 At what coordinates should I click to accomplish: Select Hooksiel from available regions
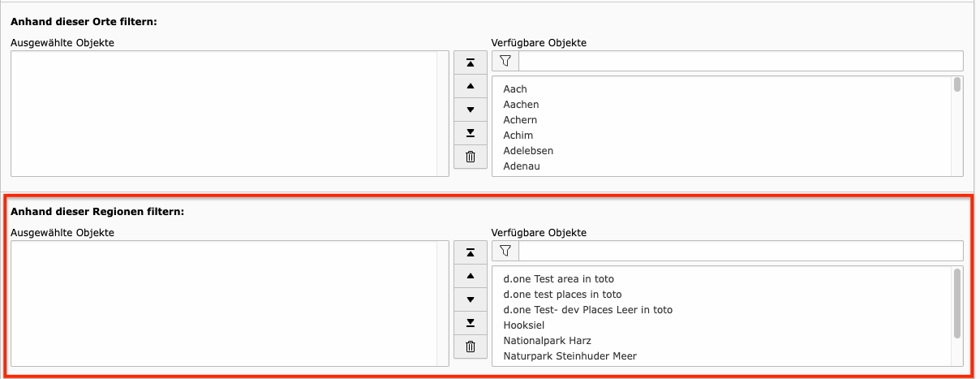click(x=523, y=325)
